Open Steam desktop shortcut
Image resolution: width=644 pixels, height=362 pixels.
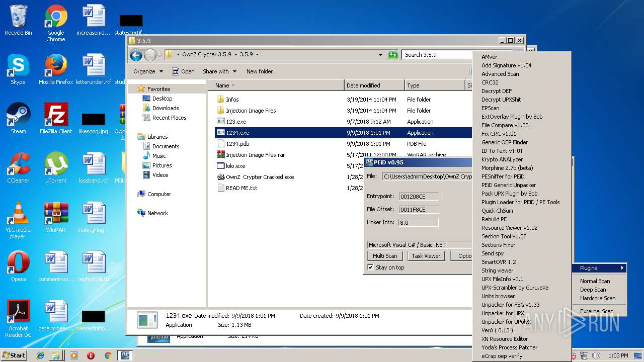pos(18,118)
